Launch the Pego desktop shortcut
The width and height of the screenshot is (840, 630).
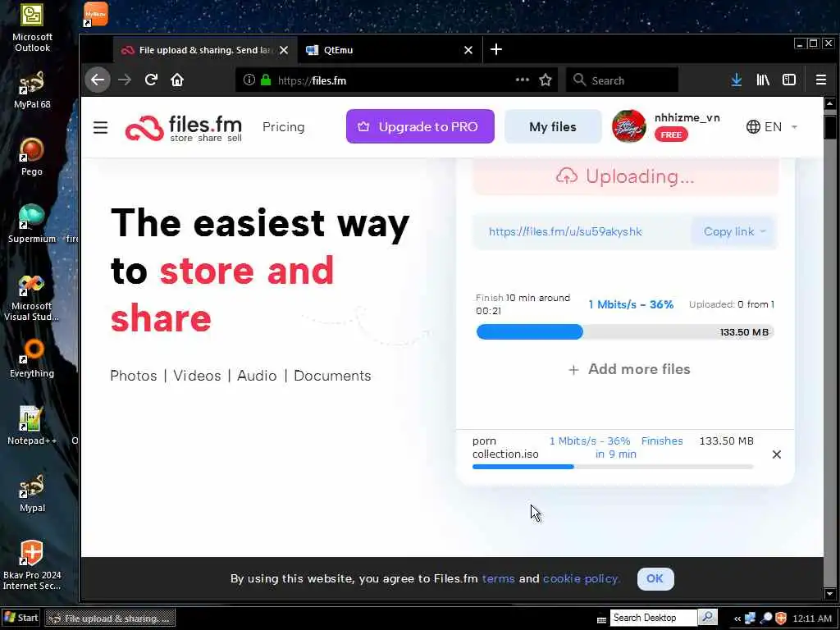pos(32,157)
